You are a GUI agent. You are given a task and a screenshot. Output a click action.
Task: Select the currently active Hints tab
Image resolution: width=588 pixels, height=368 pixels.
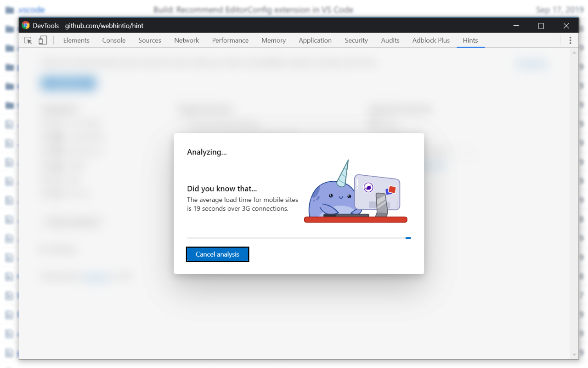pyautogui.click(x=470, y=40)
